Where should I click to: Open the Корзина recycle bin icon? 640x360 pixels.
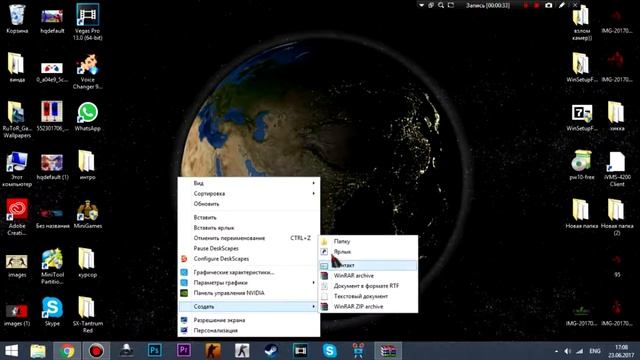17,18
